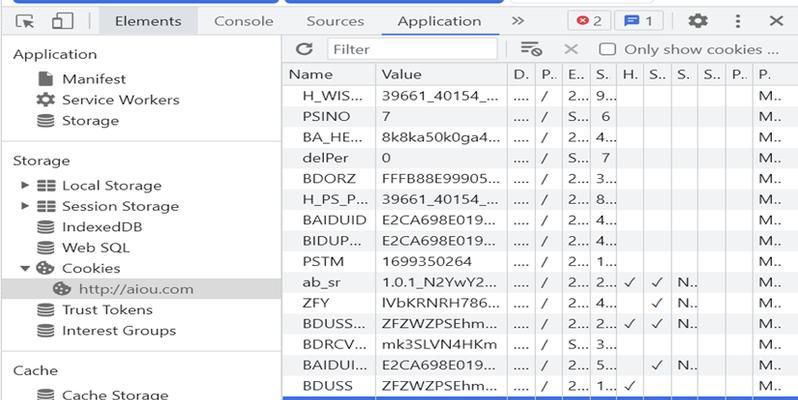
Task: Open the Manifest icon entry
Action: [x=45, y=79]
